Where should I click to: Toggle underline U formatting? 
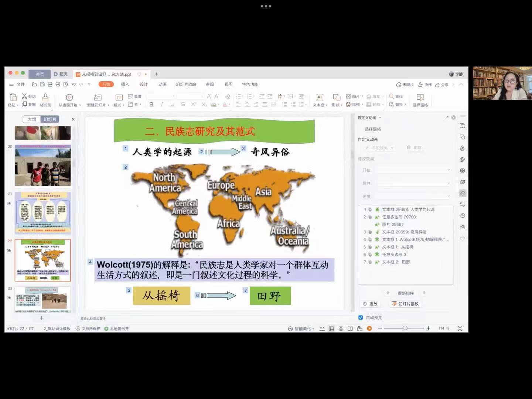click(x=172, y=105)
